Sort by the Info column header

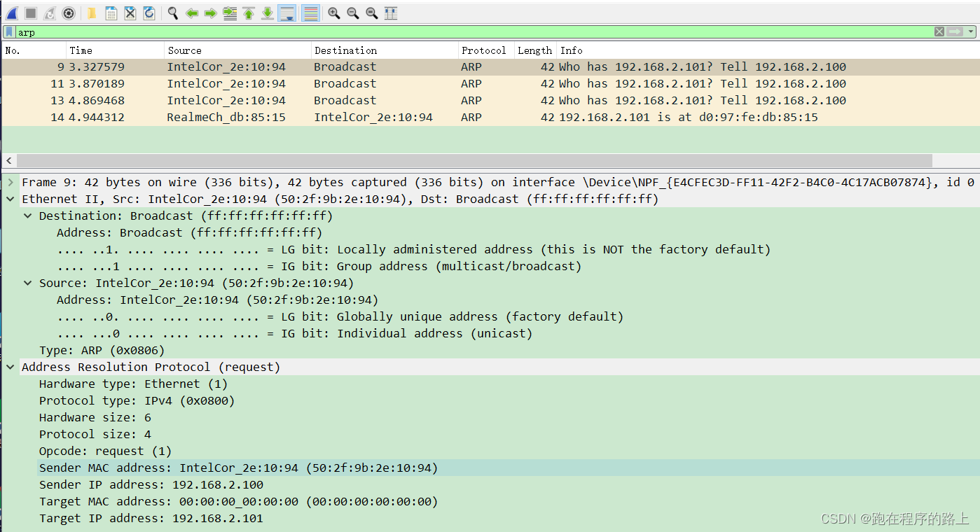pos(768,50)
